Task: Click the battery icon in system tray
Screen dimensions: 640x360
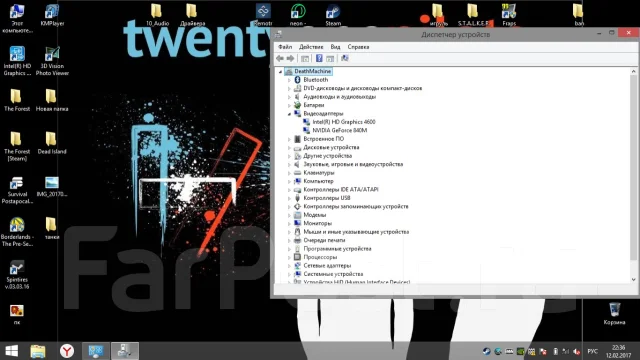Action: pos(556,351)
